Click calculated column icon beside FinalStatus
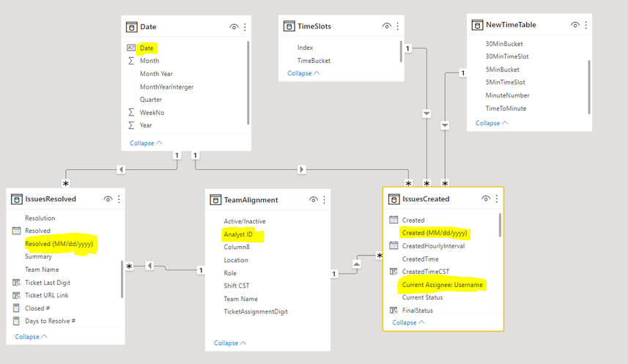Screen dimensions: 628x364 [394, 311]
